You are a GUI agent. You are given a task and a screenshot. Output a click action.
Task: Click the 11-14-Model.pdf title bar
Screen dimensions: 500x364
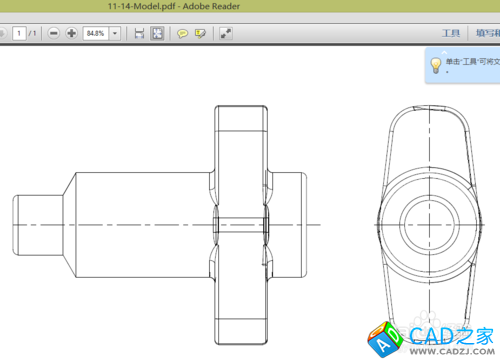pyautogui.click(x=174, y=6)
